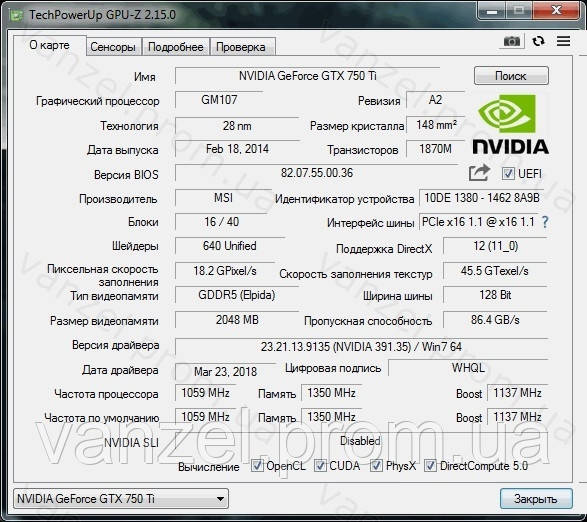The width and height of the screenshot is (587, 522).
Task: Toggle the DirectCompute 5.0 checkbox
Action: [430, 465]
